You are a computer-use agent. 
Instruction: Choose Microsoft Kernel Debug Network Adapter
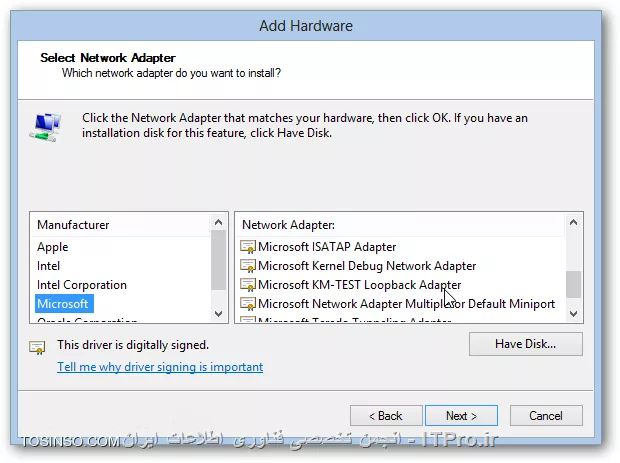click(x=367, y=266)
